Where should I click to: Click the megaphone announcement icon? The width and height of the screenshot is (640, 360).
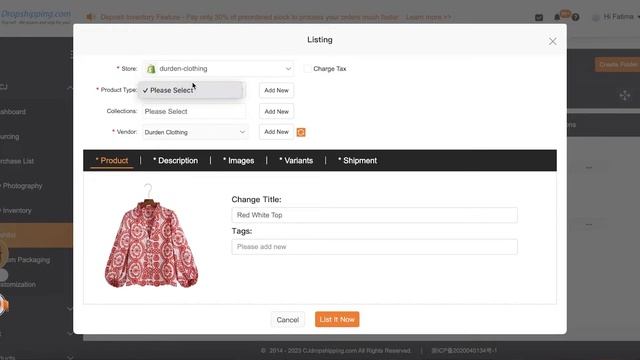click(x=90, y=17)
